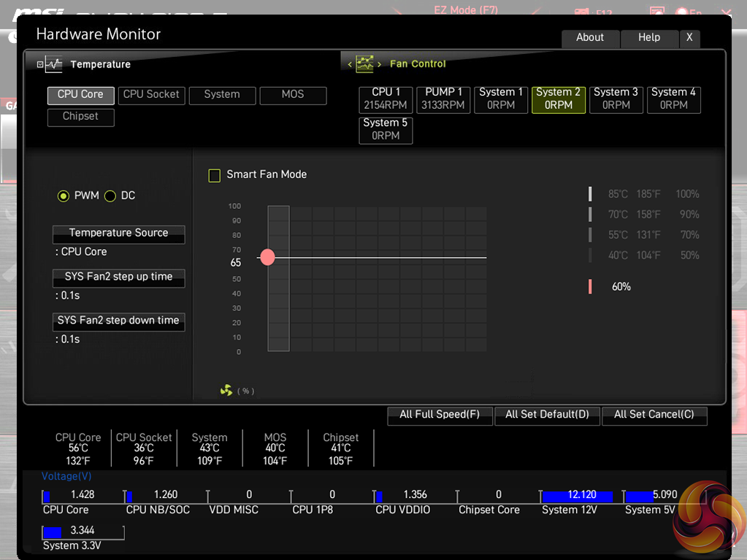This screenshot has height=560, width=747.
Task: Click the pink fan speed point on graph
Action: click(267, 257)
